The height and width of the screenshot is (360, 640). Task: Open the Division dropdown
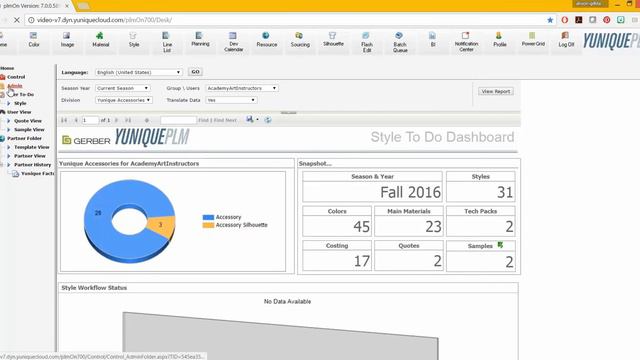click(124, 100)
